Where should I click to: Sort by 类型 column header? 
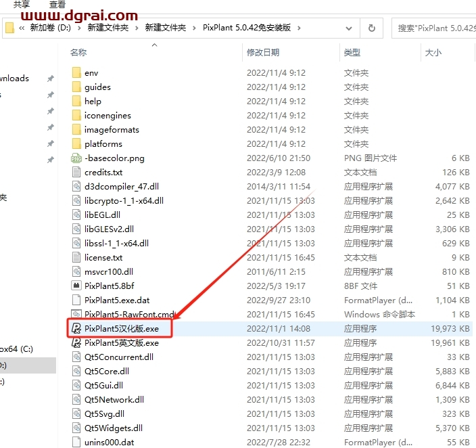pos(352,53)
